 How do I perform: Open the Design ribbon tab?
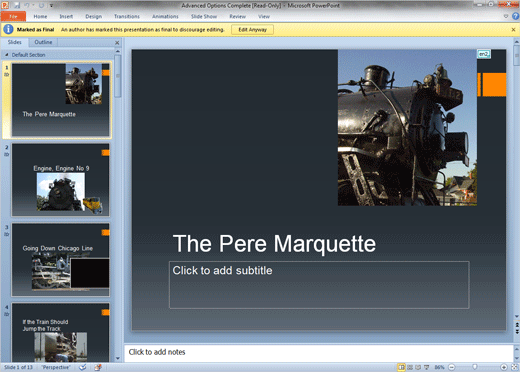(93, 16)
